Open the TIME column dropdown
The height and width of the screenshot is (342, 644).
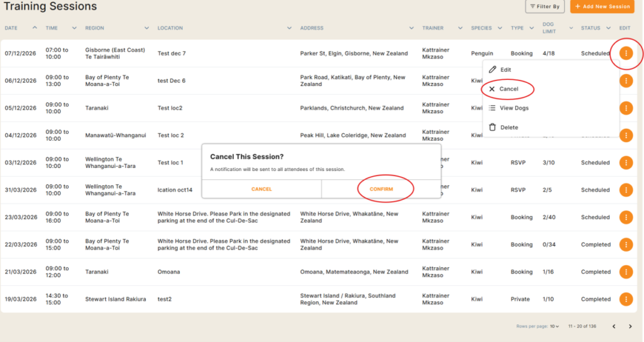74,28
